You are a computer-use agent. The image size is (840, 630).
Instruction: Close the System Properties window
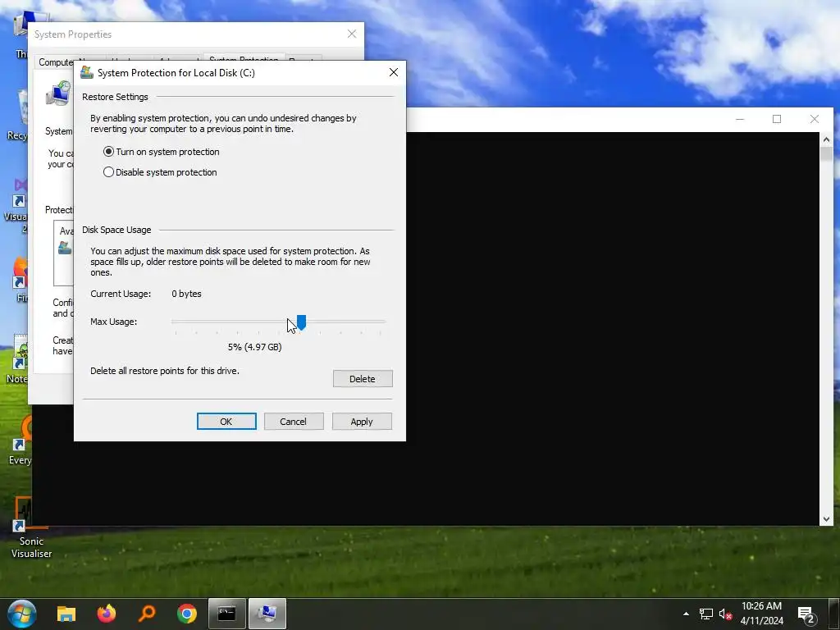[352, 34]
